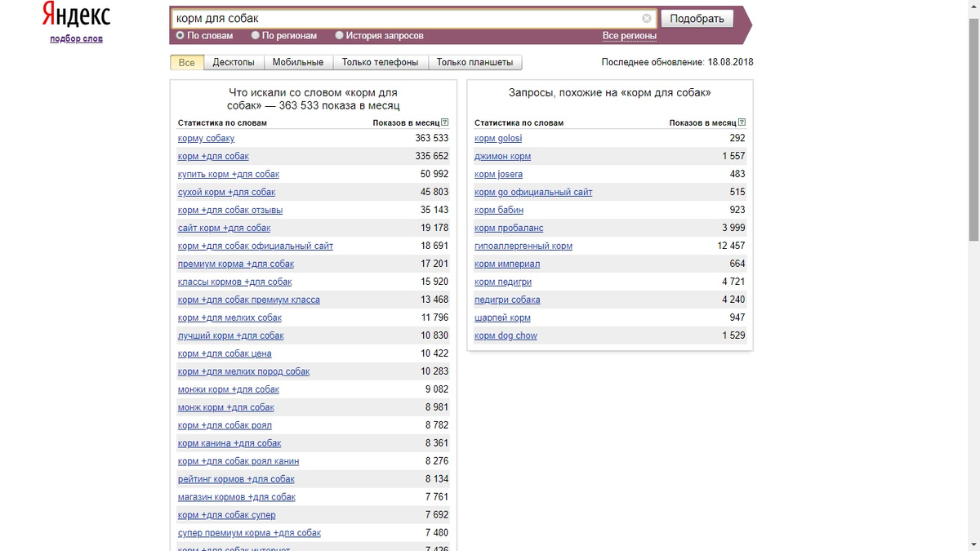980x551 pixels.
Task: Click the Подобрать button
Action: pyautogui.click(x=697, y=18)
